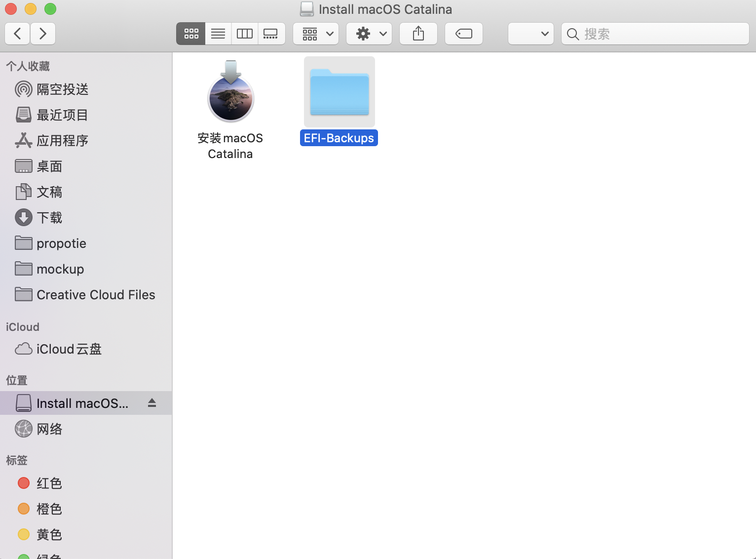This screenshot has width=756, height=559.
Task: Click the Share toolbar button
Action: pyautogui.click(x=418, y=34)
